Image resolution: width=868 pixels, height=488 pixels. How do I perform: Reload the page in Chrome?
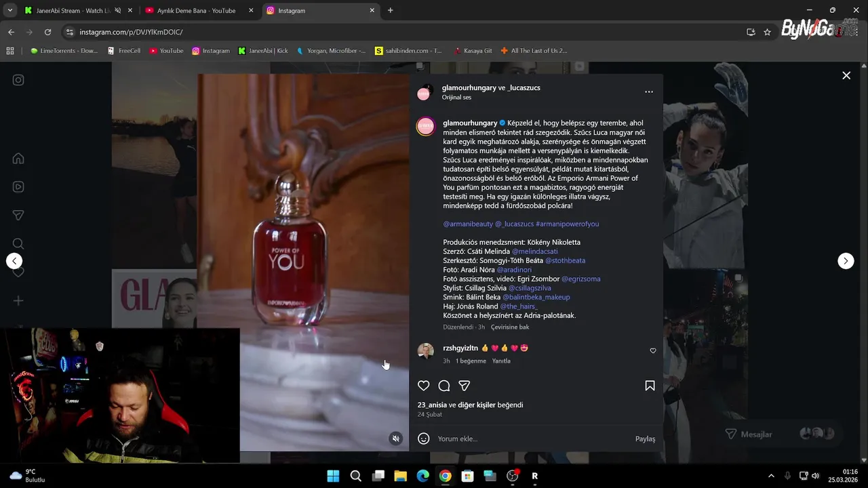point(47,32)
